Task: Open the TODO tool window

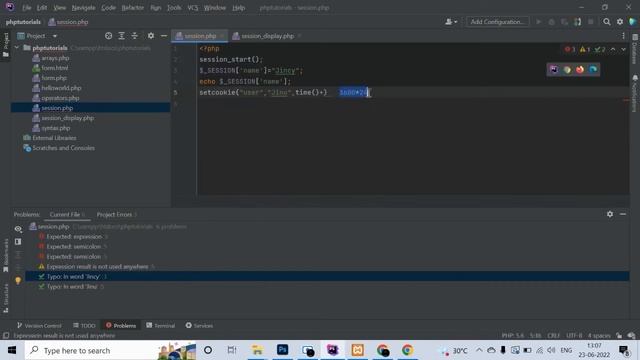Action: (x=84, y=325)
